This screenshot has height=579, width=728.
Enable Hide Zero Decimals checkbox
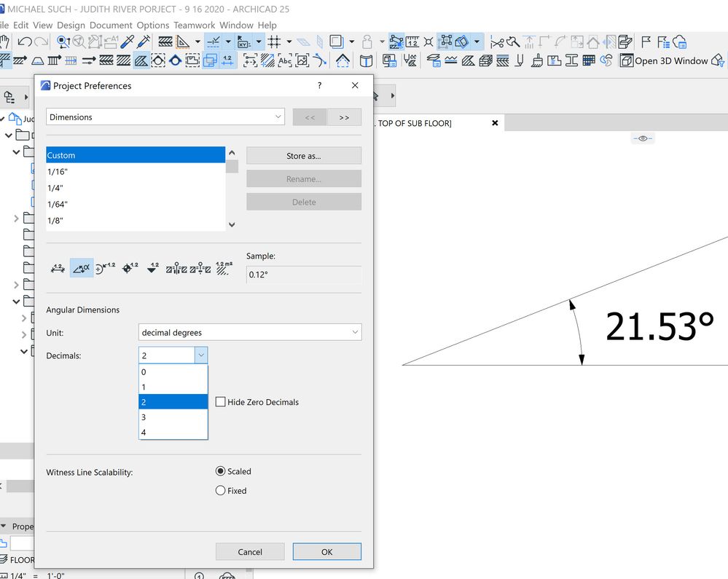point(221,402)
